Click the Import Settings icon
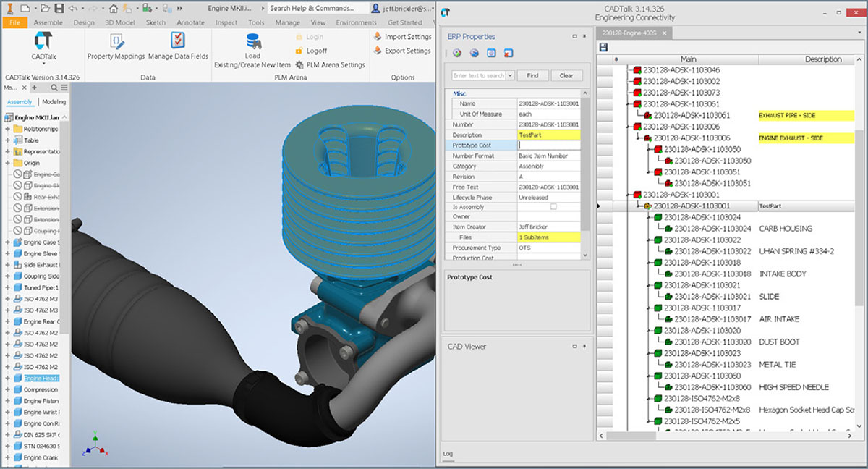 pos(378,37)
